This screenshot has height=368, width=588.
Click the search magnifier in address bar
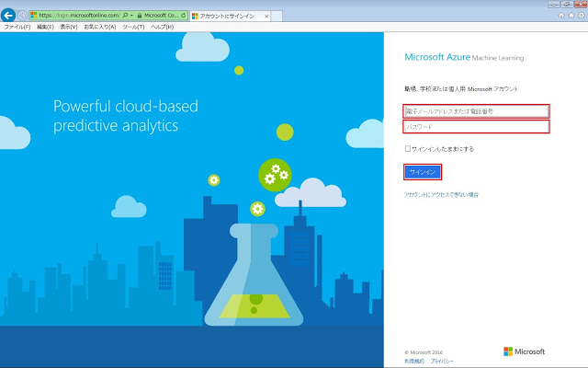[125, 16]
